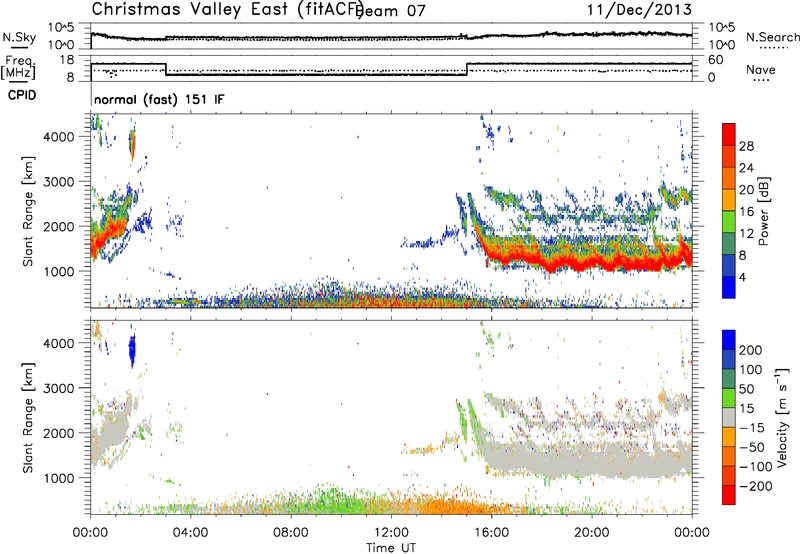Click the 'CPID' label
The image size is (800, 554).
click(x=22, y=95)
